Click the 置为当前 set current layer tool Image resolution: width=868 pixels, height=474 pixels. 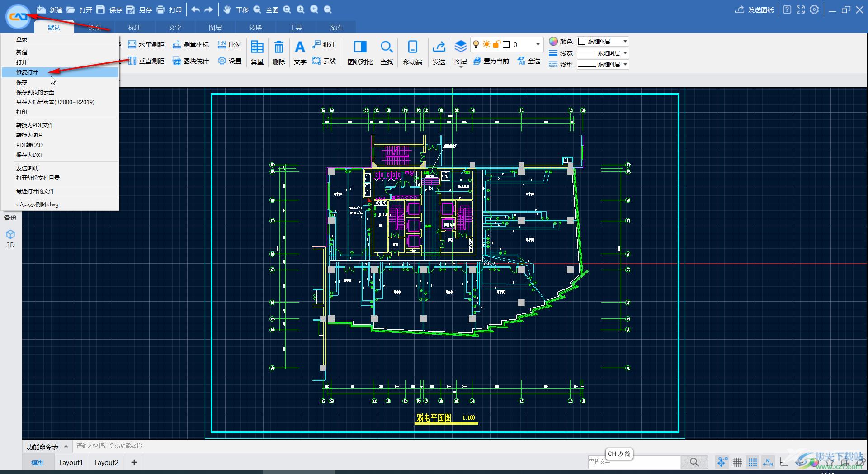pyautogui.click(x=491, y=61)
